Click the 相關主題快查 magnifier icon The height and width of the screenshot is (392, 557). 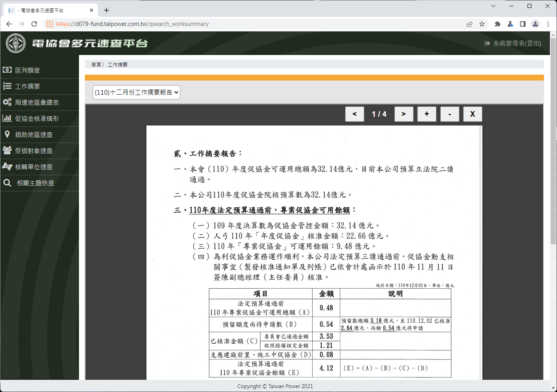pos(7,183)
